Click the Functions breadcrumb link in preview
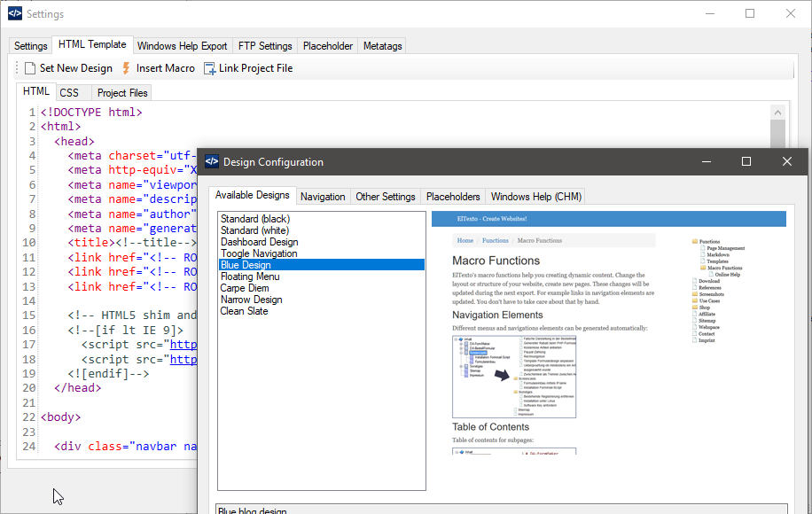 496,241
